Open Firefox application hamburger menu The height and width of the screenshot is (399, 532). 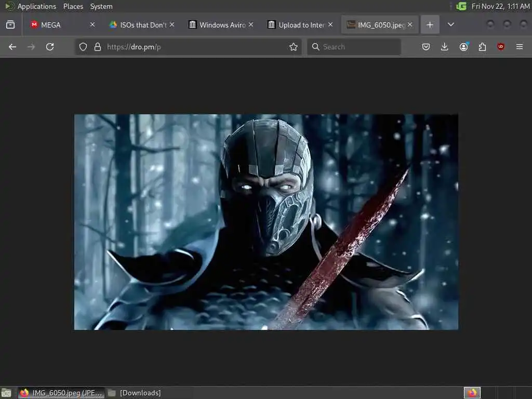pyautogui.click(x=520, y=47)
